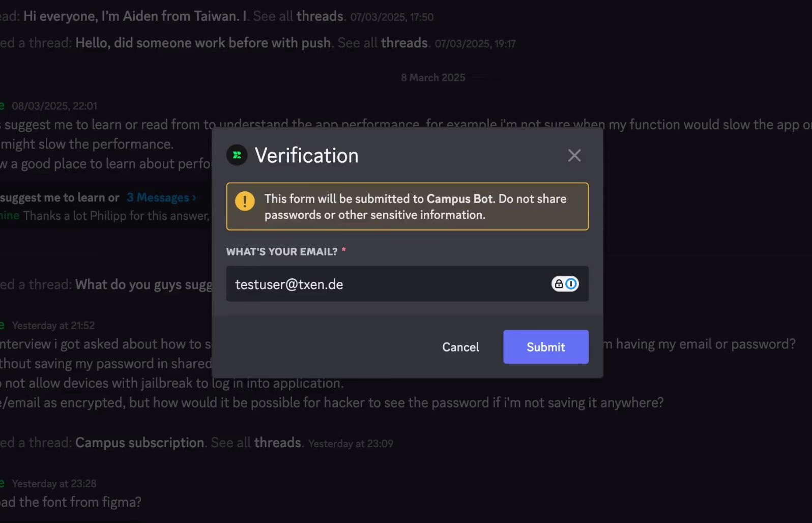Open the threads link after the Aiden from Taiwan thread
Image resolution: width=812 pixels, height=523 pixels.
pos(320,16)
